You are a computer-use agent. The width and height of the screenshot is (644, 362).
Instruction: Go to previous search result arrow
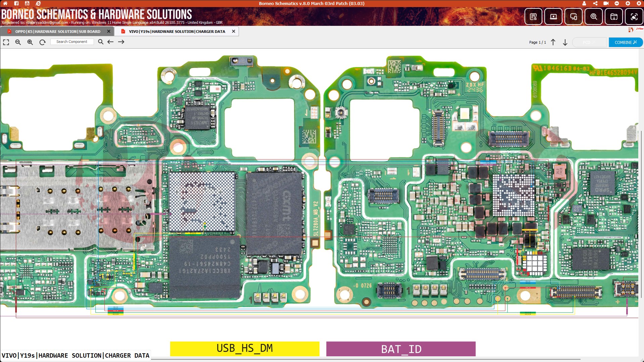point(110,42)
